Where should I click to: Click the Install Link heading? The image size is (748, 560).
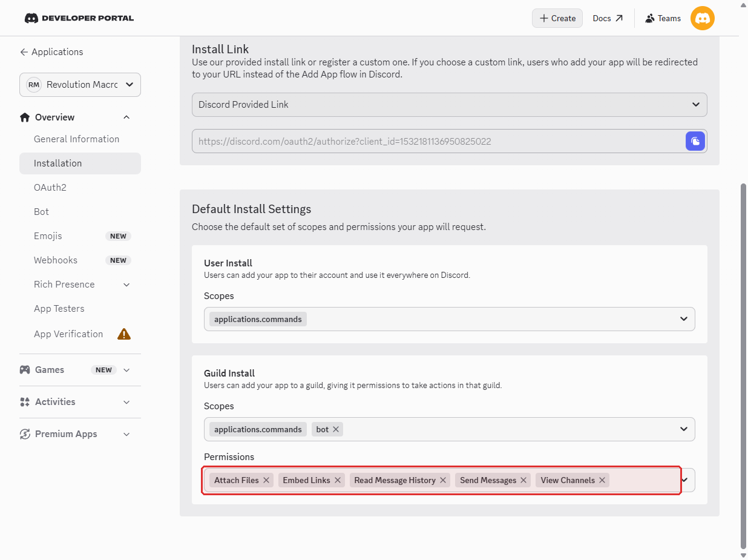[x=220, y=49]
